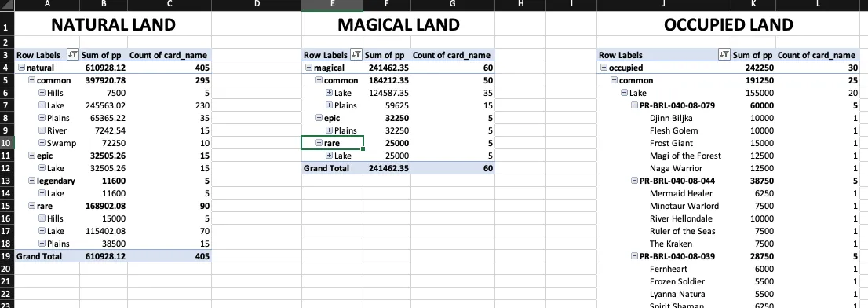Select The Kraken cell

pyautogui.click(x=664, y=244)
